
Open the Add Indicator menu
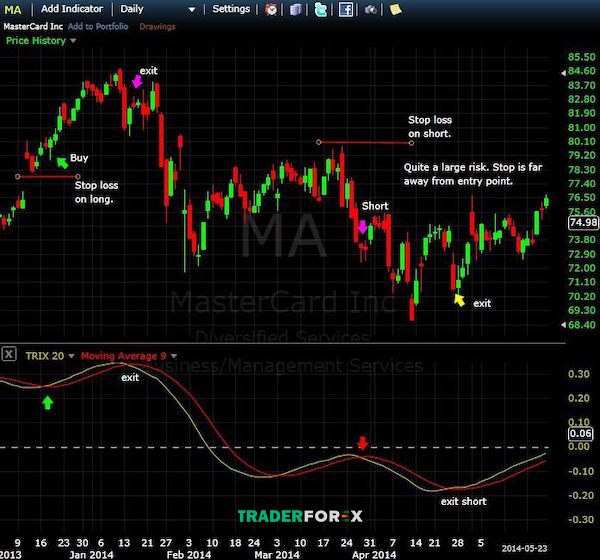point(72,9)
